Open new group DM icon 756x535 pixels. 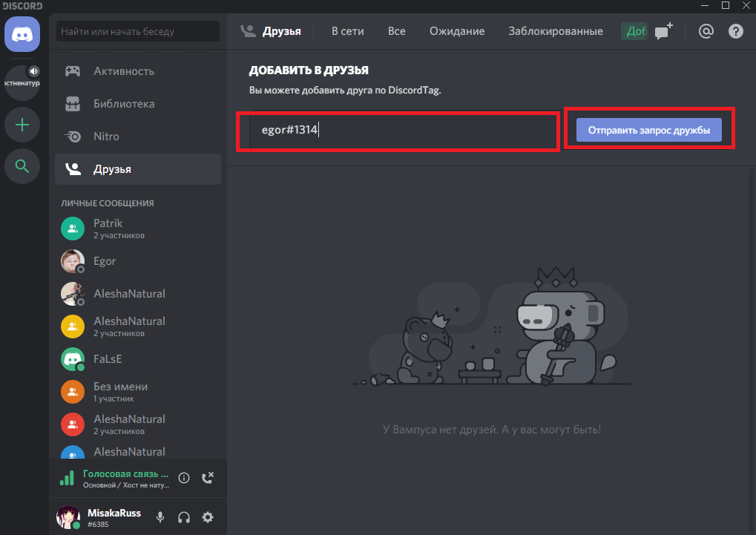tap(663, 31)
